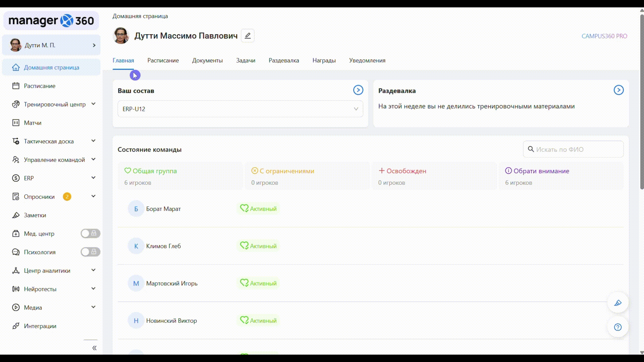Select the Обрати внимание filter card
This screenshot has width=644, height=362.
coord(561,176)
